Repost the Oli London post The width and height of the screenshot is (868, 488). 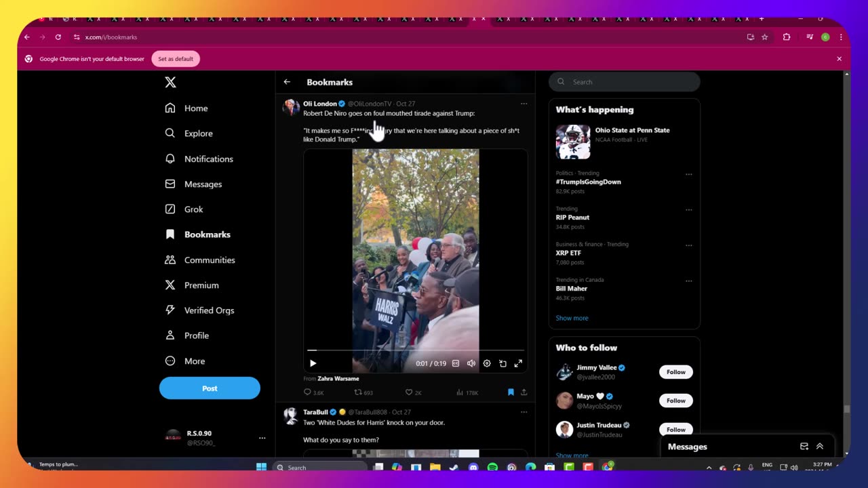click(x=363, y=392)
